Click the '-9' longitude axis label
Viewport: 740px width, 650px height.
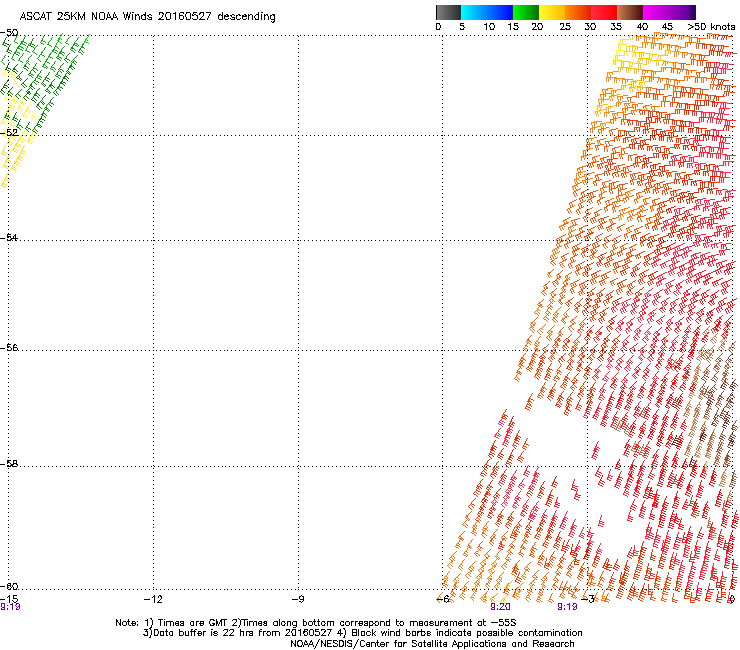(x=298, y=599)
